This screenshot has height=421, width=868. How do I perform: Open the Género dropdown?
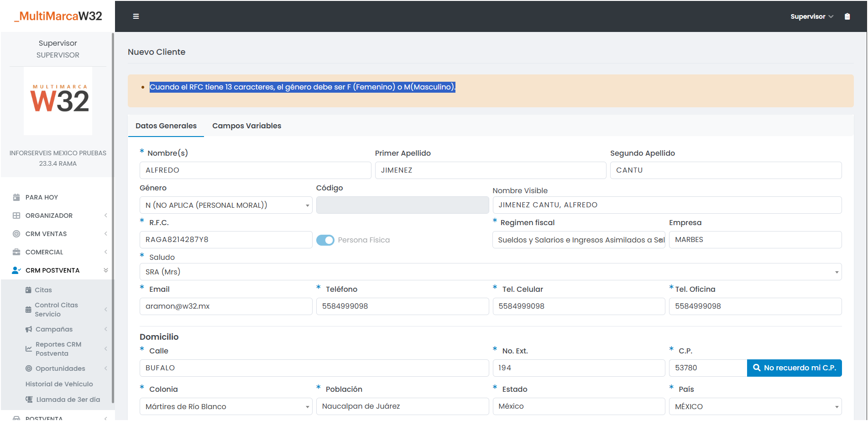pos(225,205)
